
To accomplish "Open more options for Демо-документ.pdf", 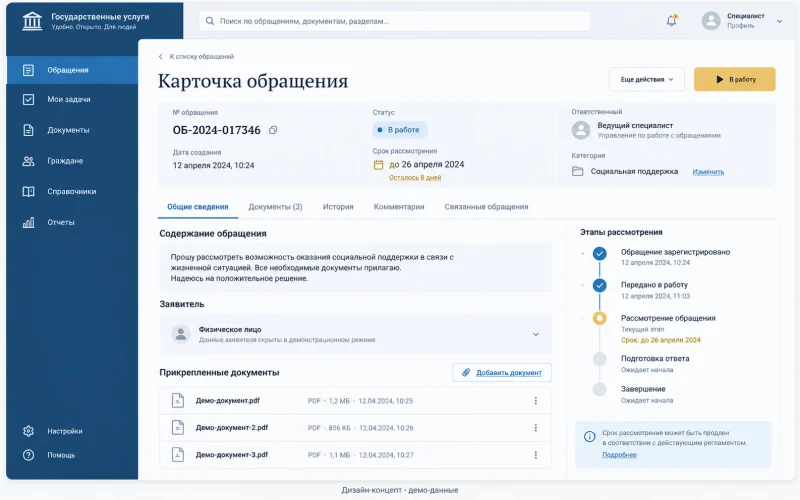I will [536, 401].
